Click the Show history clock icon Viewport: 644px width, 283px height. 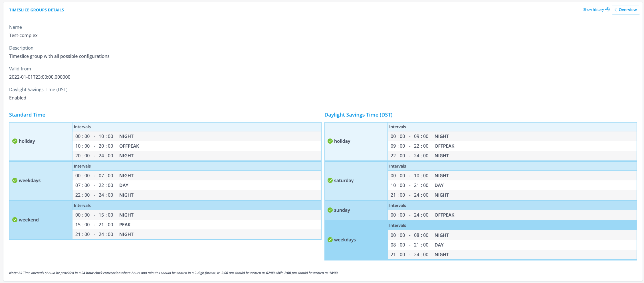(x=607, y=9)
